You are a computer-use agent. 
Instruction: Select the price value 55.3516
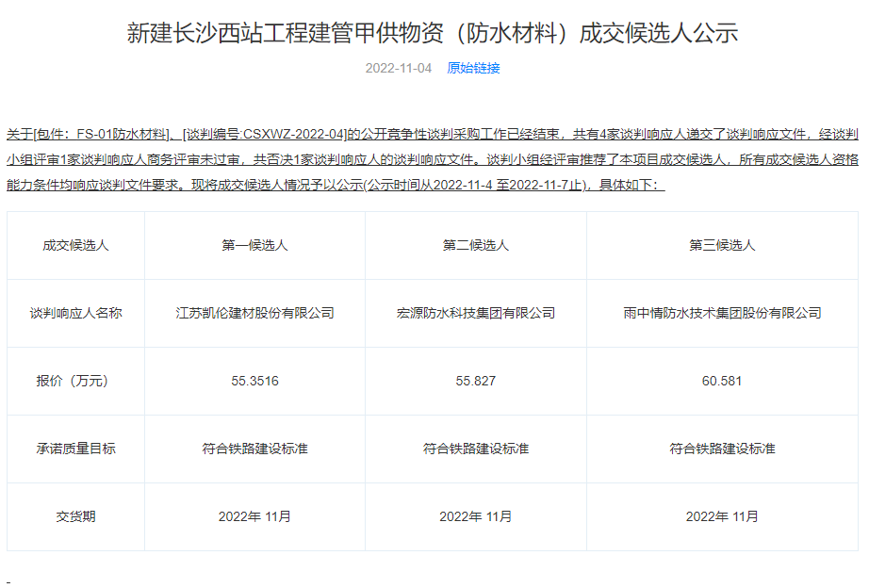tap(254, 382)
